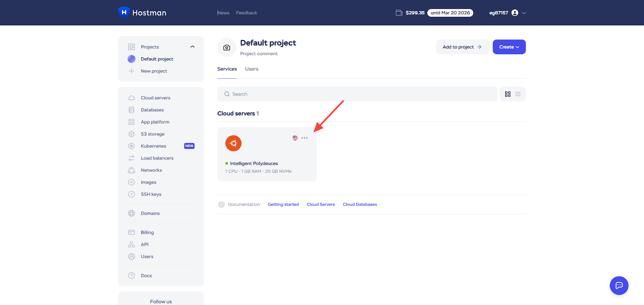
Task: Switch to grid view layout
Action: [508, 94]
